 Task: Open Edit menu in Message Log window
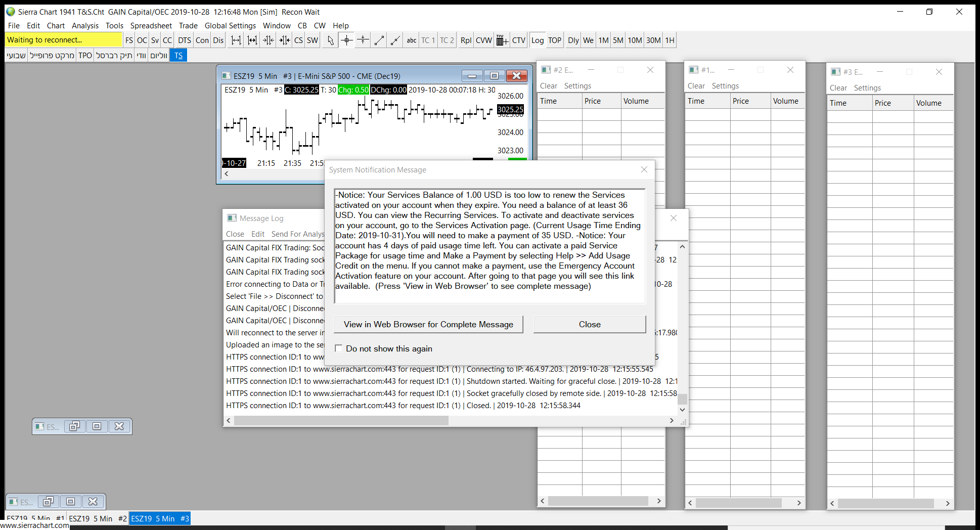point(258,234)
